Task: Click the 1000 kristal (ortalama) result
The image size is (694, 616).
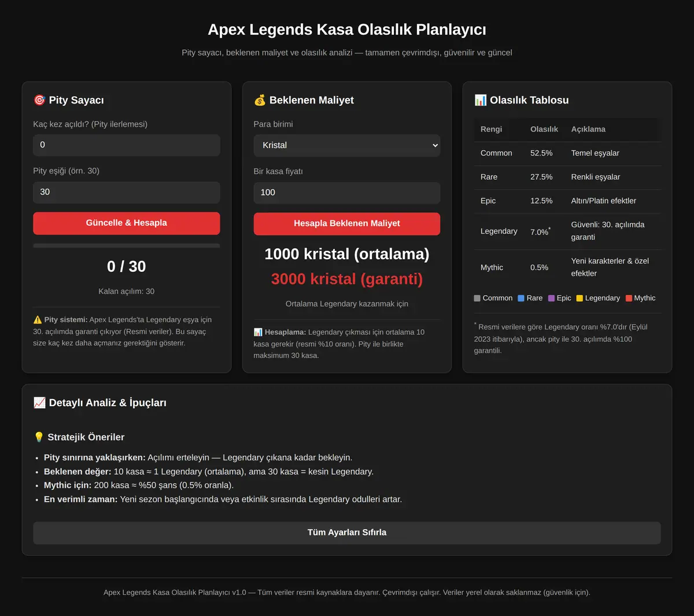Action: click(x=347, y=254)
